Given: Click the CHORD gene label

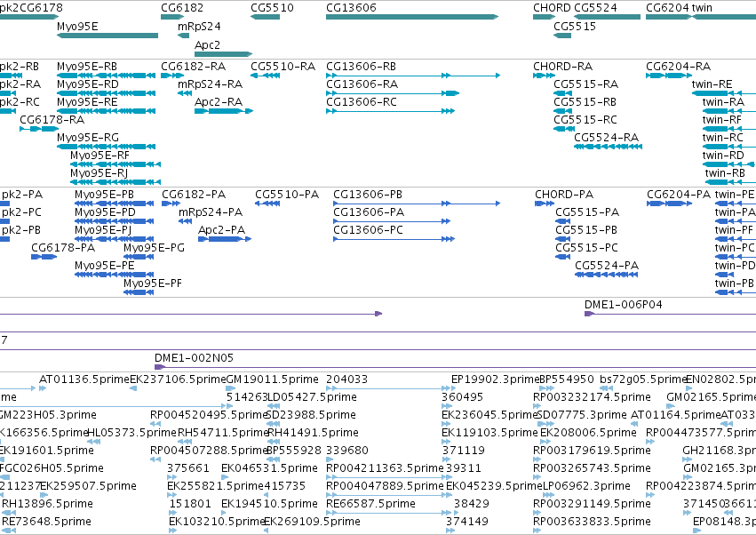Looking at the screenshot, I should [552, 8].
